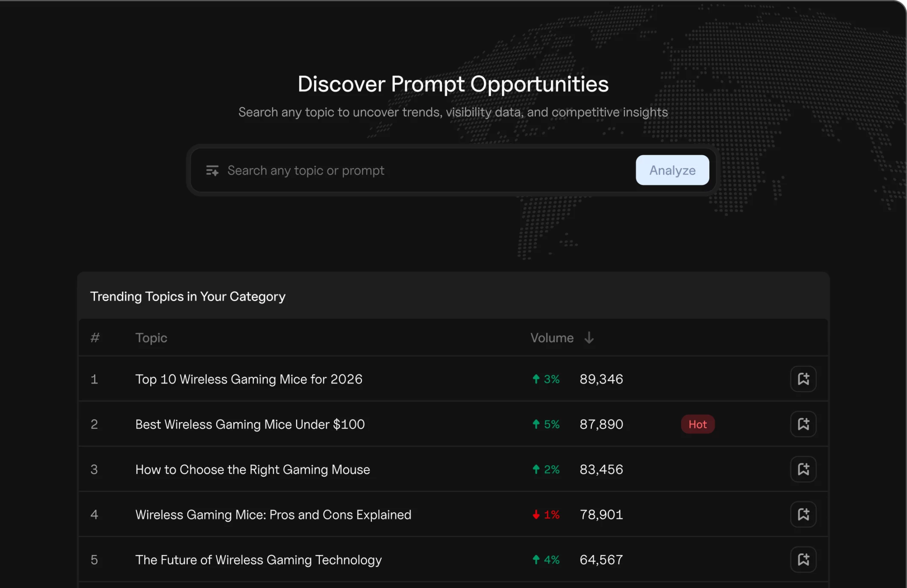Open the "Top 10 Wireless Gaming Mice for 2026" topic
The height and width of the screenshot is (588, 907).
tap(249, 379)
